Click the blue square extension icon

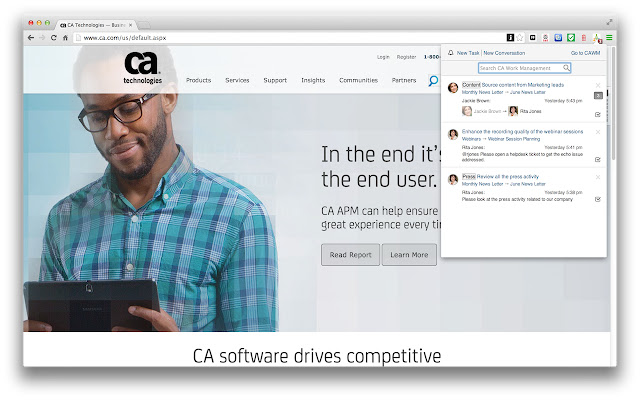558,38
